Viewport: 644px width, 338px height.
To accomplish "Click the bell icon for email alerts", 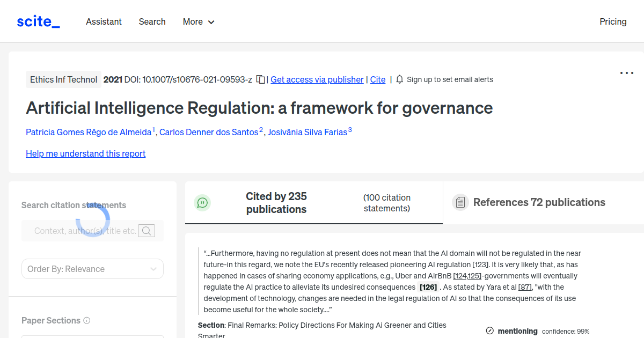I will (399, 79).
